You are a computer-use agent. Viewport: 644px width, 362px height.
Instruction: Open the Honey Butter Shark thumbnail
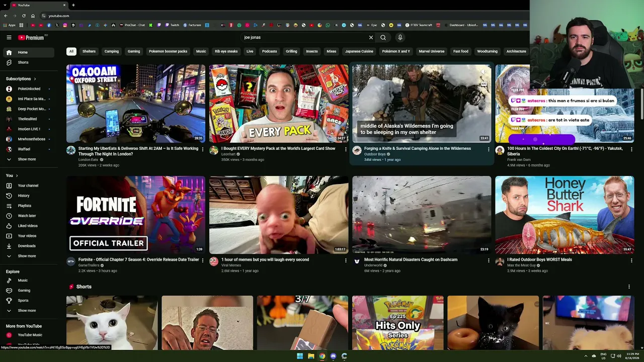[x=565, y=215]
